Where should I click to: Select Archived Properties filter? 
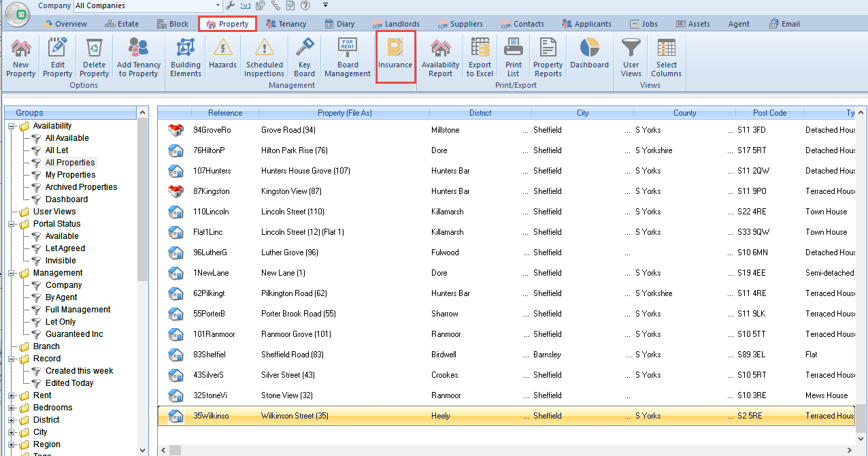(x=81, y=187)
